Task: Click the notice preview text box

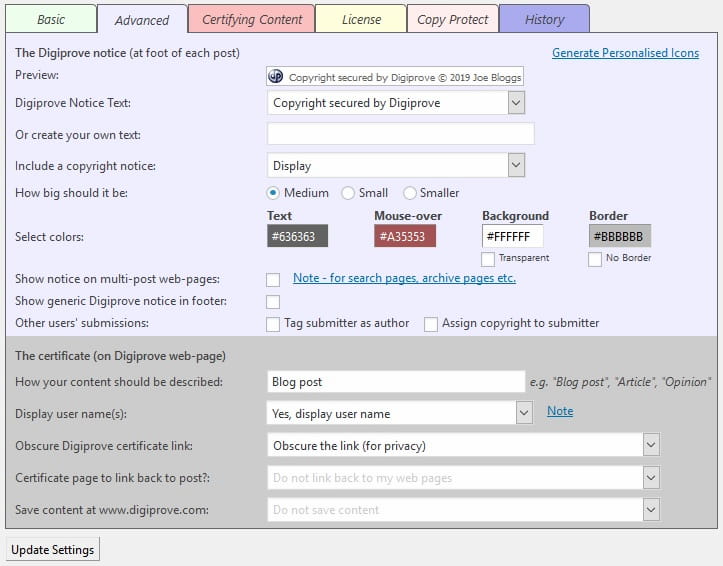Action: (x=395, y=77)
